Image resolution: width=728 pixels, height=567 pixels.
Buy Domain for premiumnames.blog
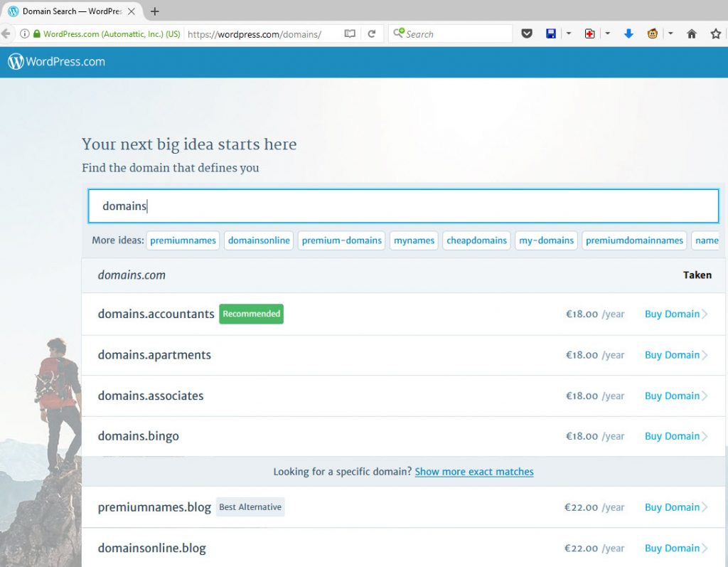[x=675, y=507]
